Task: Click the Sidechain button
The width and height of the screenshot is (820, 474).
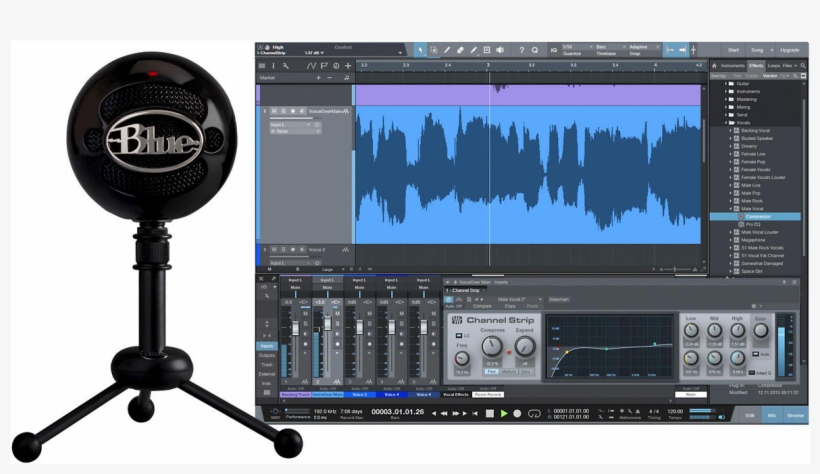Action: 559,299
